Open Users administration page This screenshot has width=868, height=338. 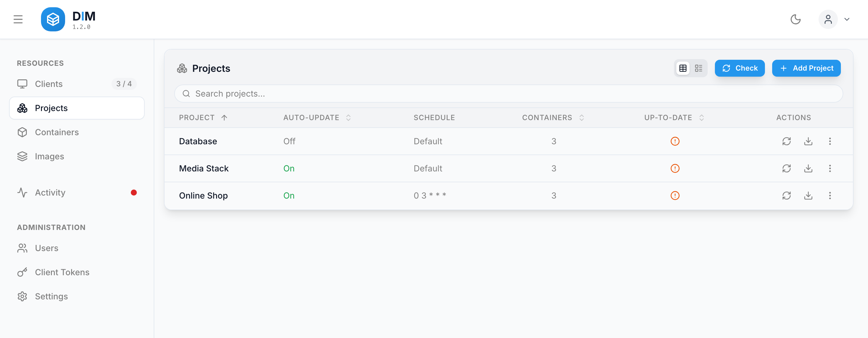click(77, 248)
